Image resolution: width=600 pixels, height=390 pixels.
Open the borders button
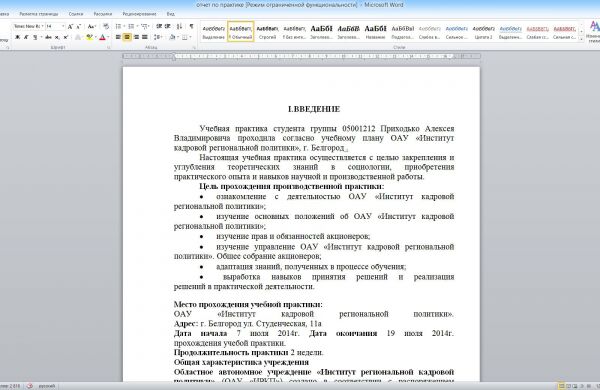184,37
